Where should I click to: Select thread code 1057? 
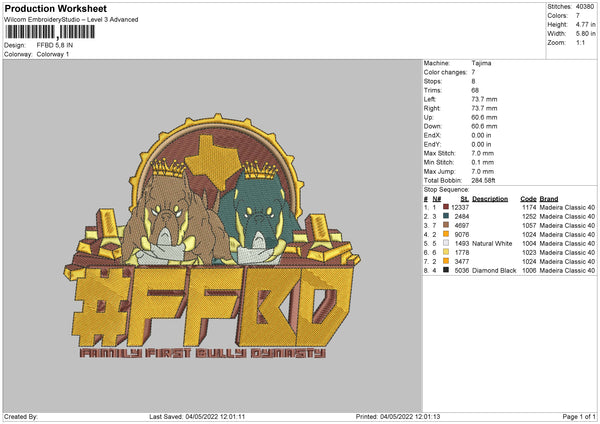pos(529,225)
